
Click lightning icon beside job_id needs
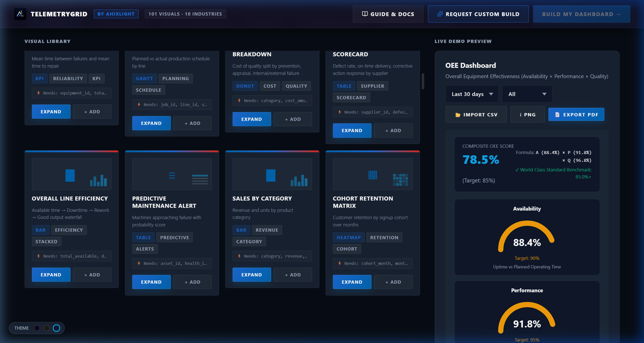click(139, 105)
